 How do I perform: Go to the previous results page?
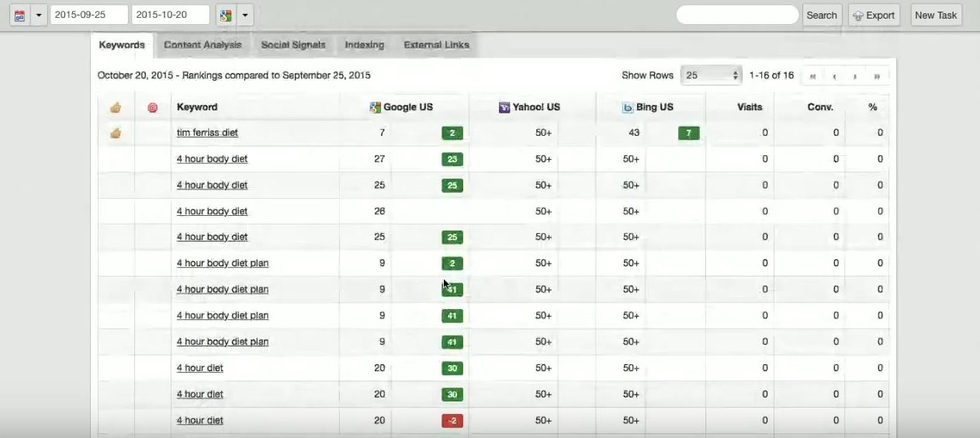click(x=834, y=76)
